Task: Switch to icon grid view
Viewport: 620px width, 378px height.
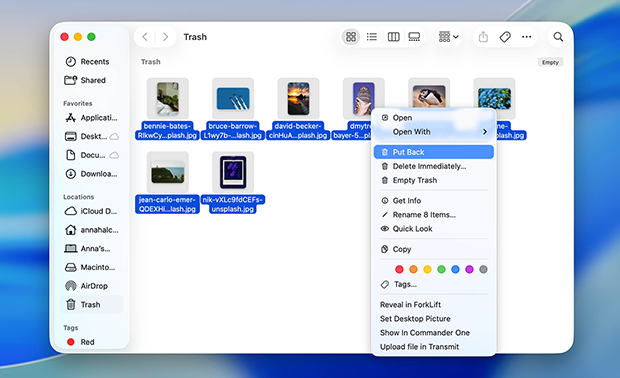Action: 351,37
